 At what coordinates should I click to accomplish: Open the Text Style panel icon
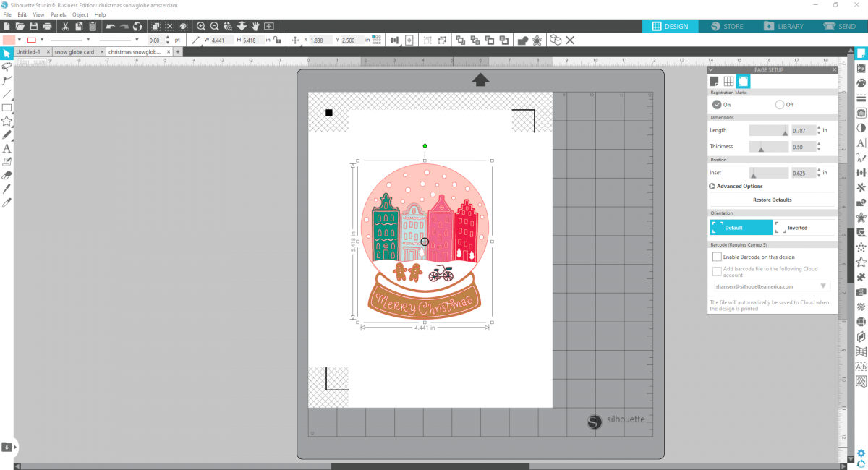(x=861, y=143)
